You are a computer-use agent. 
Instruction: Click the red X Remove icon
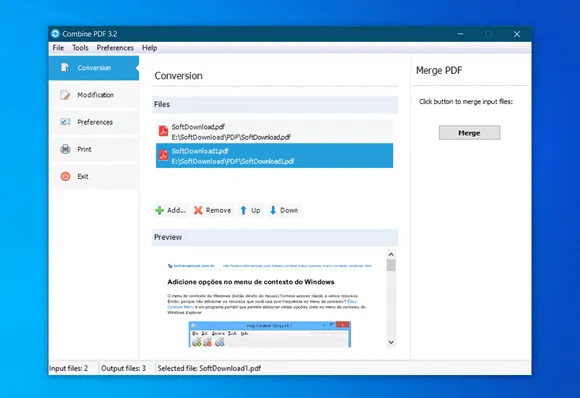[198, 210]
